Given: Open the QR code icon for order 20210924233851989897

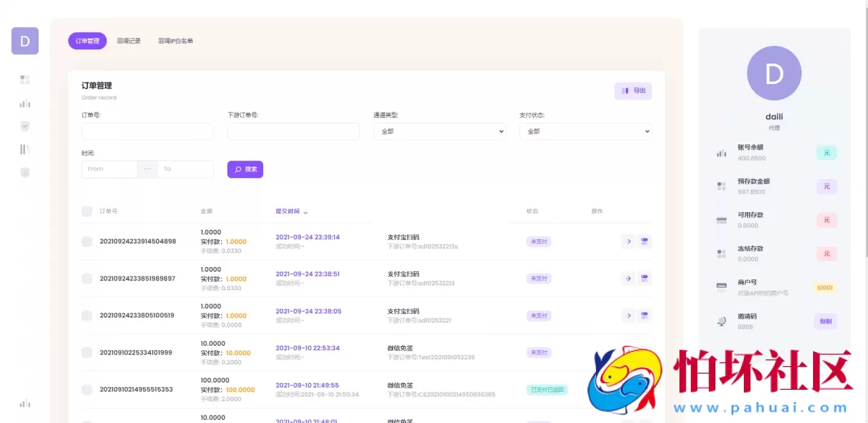Looking at the screenshot, I should click(x=644, y=278).
